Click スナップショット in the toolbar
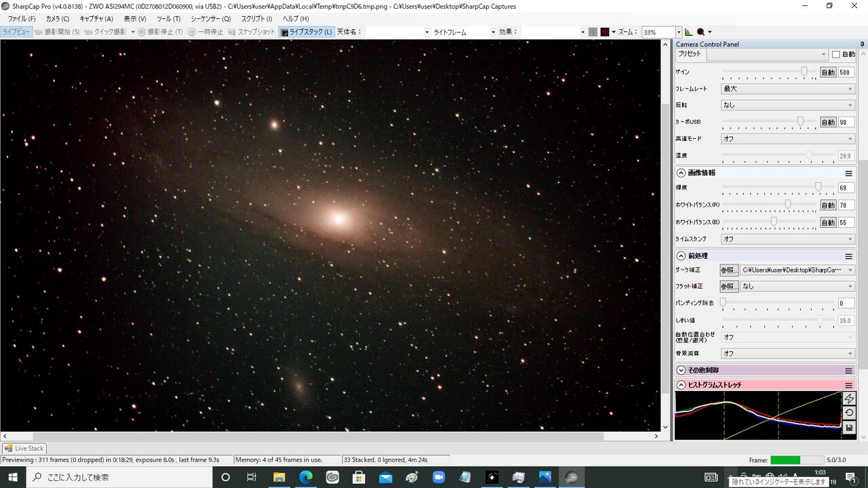The height and width of the screenshot is (488, 868). (x=252, y=32)
